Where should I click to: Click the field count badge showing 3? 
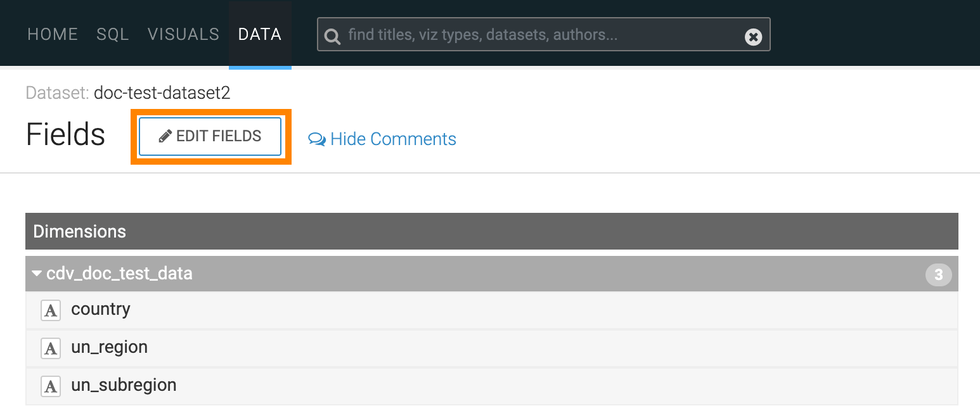pos(938,275)
